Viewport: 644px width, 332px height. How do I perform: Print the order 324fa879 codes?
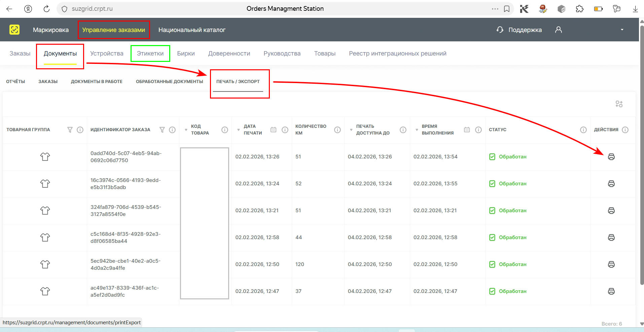tap(611, 211)
